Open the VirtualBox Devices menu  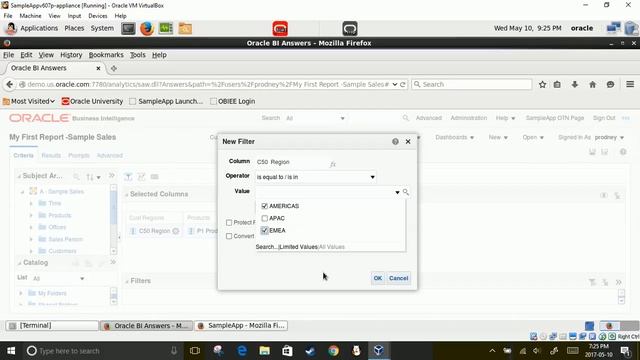click(x=98, y=16)
